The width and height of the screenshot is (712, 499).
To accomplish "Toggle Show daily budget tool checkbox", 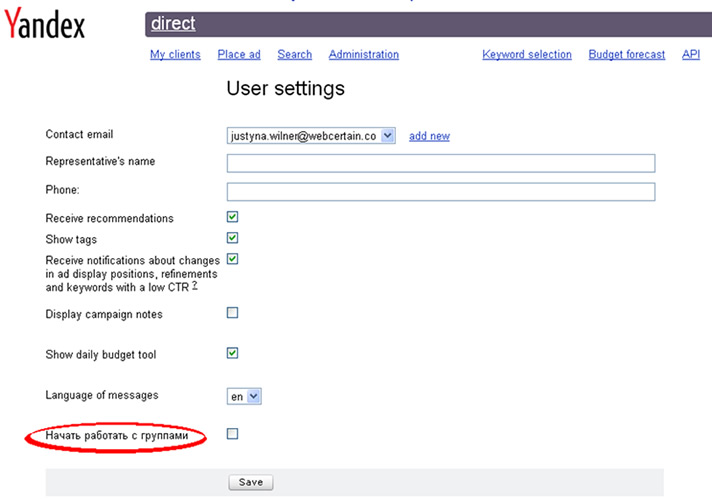I will click(x=233, y=353).
